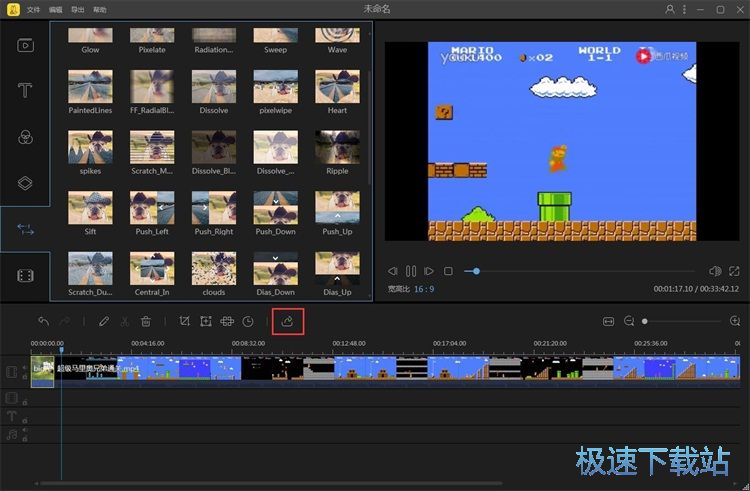Image resolution: width=750 pixels, height=491 pixels.
Task: Select the PaintedLines transition thumbnail
Action: (90, 87)
